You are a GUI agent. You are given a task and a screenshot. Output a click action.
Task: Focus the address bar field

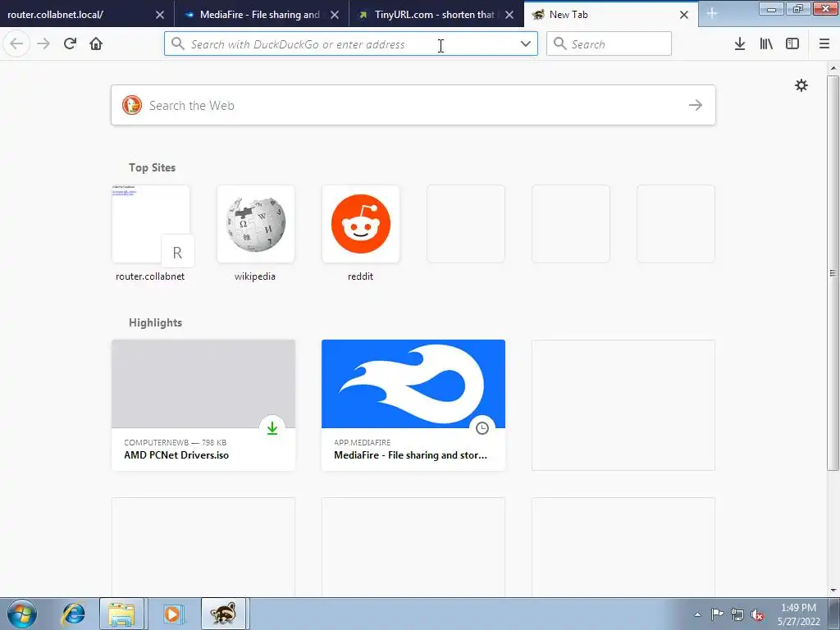pyautogui.click(x=351, y=44)
